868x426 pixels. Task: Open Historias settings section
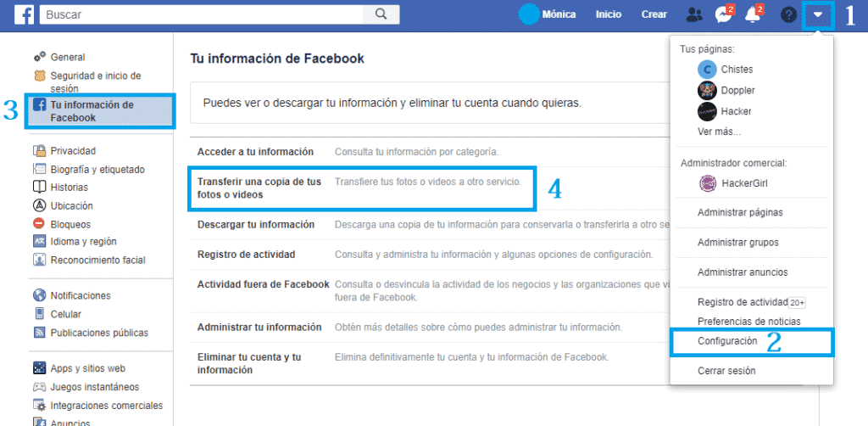[70, 188]
